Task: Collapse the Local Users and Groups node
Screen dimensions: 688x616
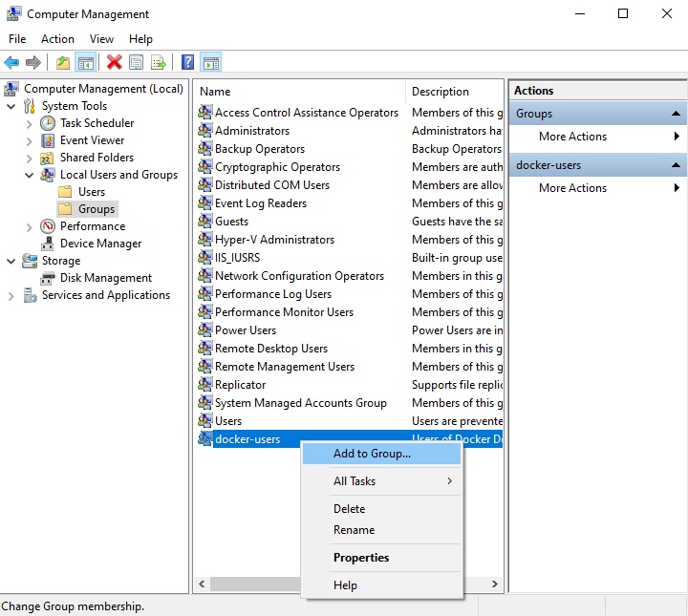Action: point(29,175)
